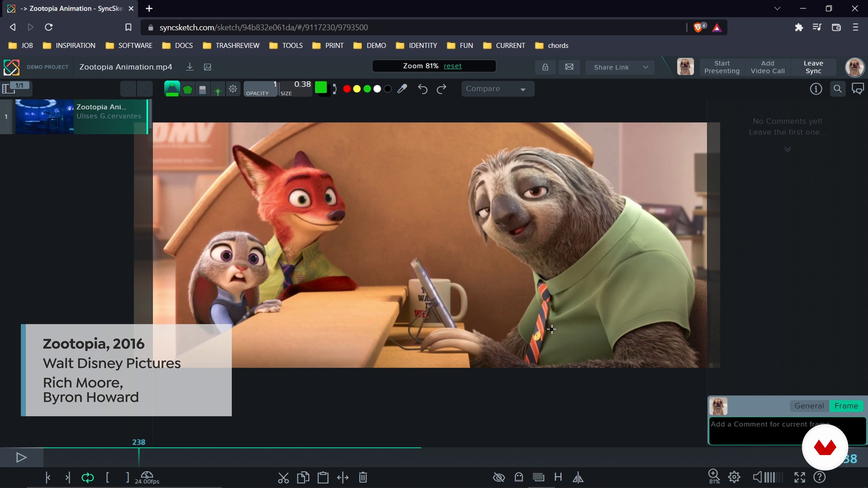Open the browser tab list chevron
This screenshot has width=868, height=488.
coord(777,8)
